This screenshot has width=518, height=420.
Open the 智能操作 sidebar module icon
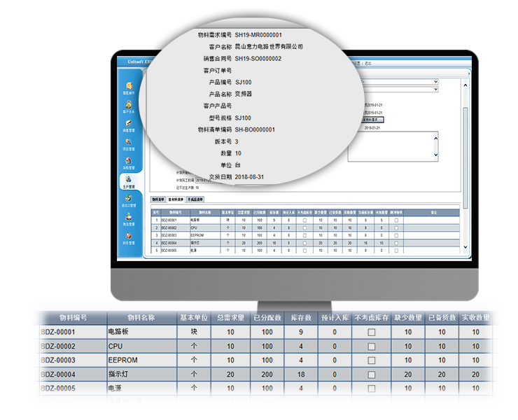tap(128, 87)
